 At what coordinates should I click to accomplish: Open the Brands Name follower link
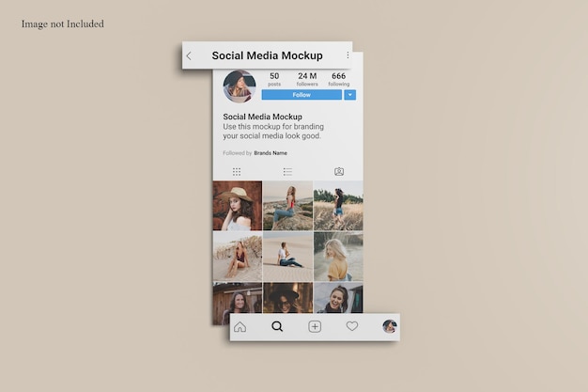coord(271,153)
